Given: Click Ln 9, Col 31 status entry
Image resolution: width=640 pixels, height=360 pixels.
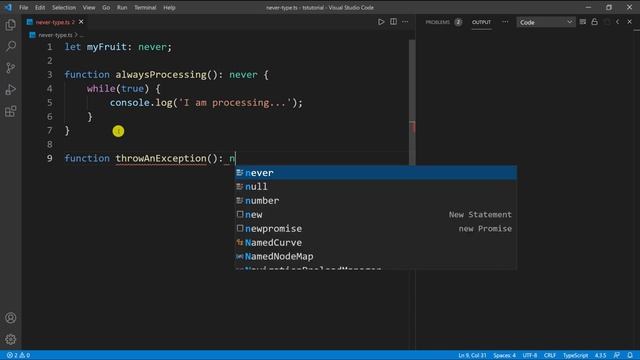Looking at the screenshot, I should (x=472, y=355).
